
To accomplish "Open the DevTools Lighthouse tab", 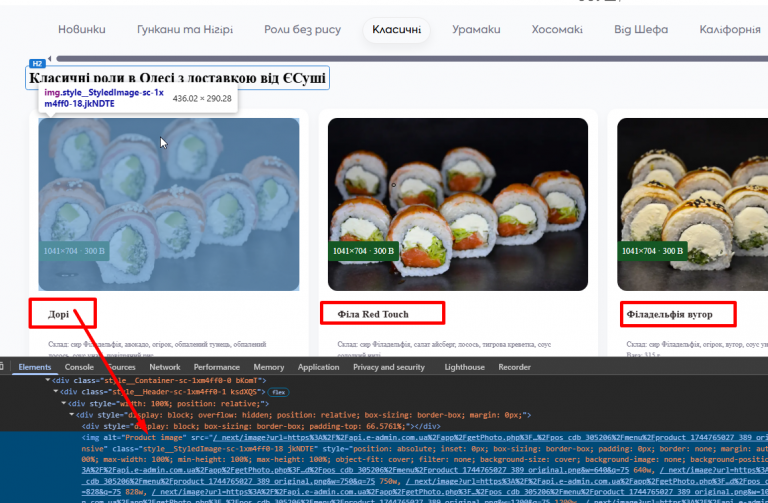I will [x=464, y=367].
